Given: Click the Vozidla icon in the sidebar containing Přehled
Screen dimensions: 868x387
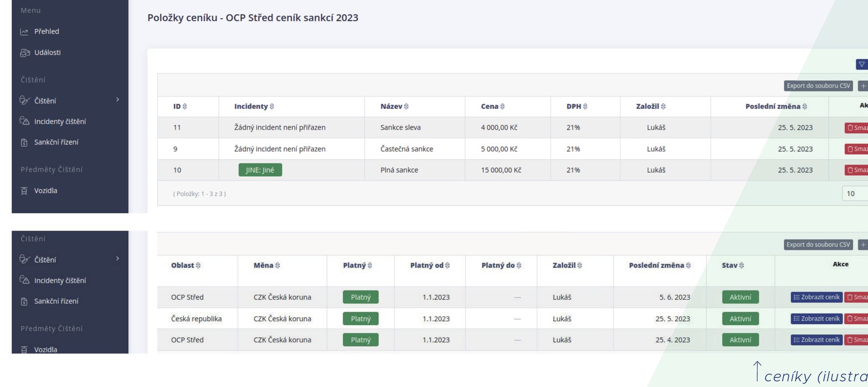Looking at the screenshot, I should pos(24,190).
